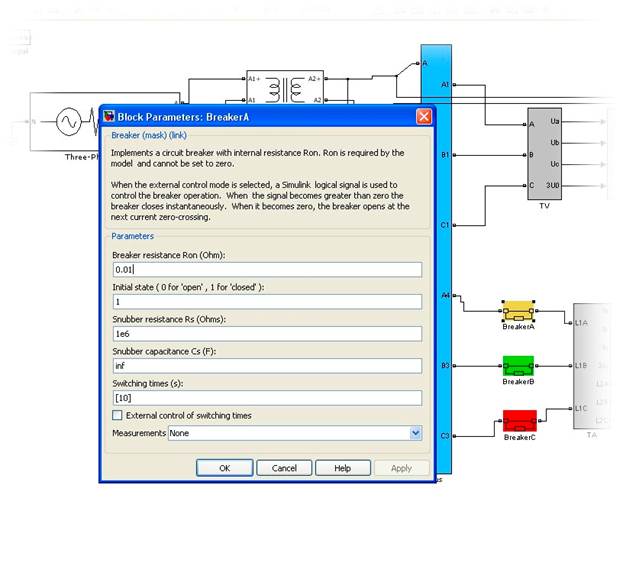
Task: Click the TV block label
Action: point(544,206)
